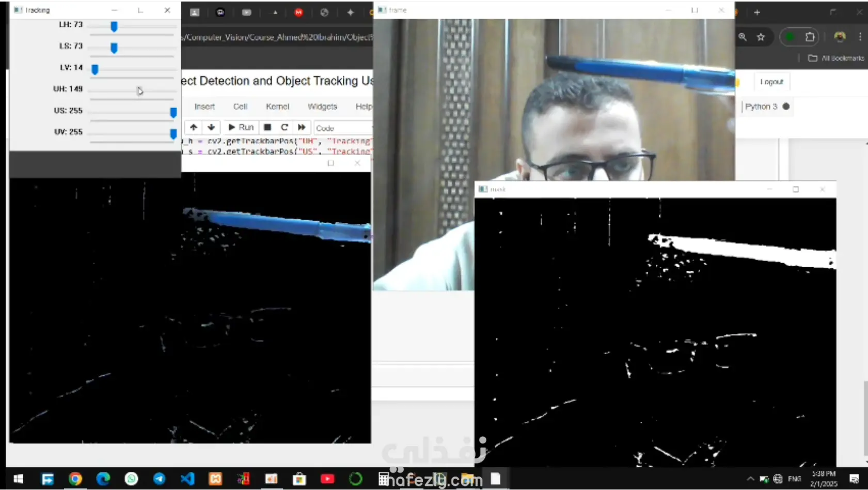Open the browser extensions puzzle icon
Screen dimensions: 868x490
[810, 37]
